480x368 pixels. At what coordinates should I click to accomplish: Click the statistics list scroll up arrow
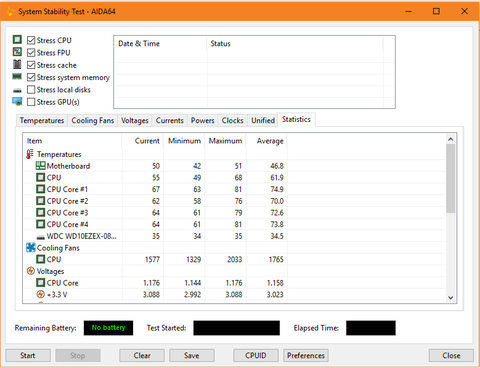451,139
